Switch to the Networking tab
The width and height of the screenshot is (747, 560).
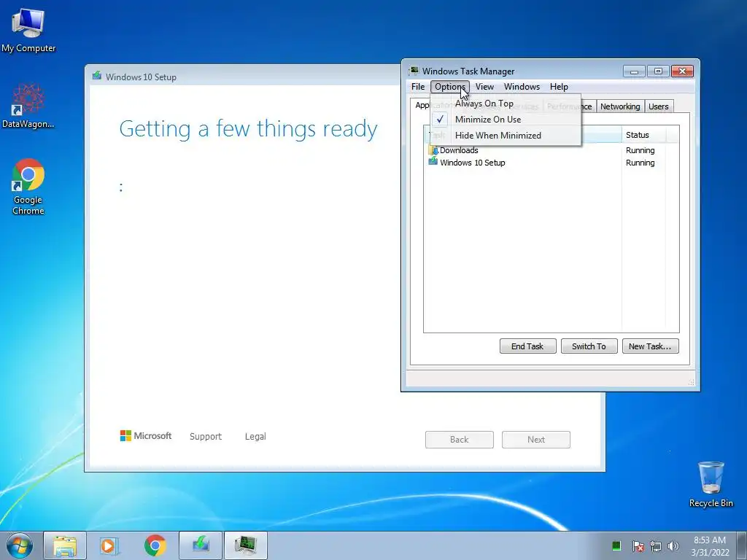tap(620, 106)
